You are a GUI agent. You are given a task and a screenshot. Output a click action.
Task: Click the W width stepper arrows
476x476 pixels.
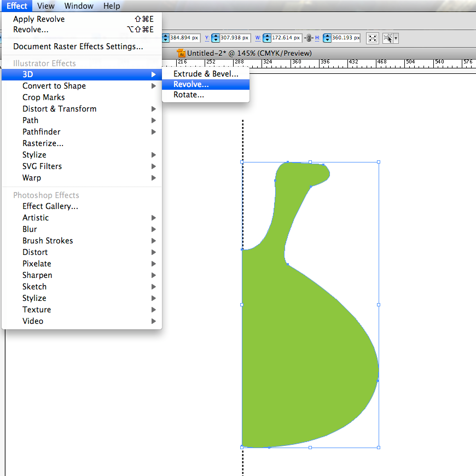tap(267, 38)
